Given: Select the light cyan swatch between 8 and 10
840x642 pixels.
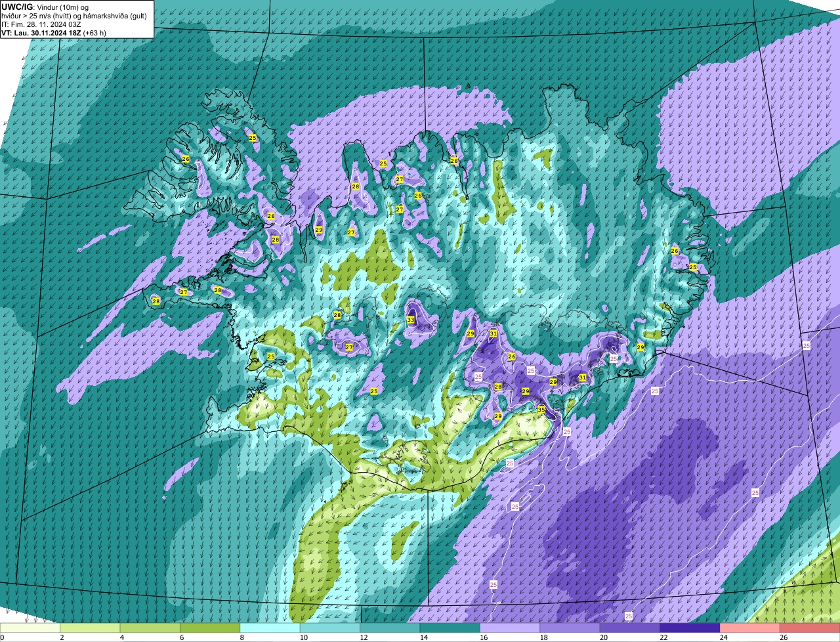Looking at the screenshot, I should click(270, 628).
